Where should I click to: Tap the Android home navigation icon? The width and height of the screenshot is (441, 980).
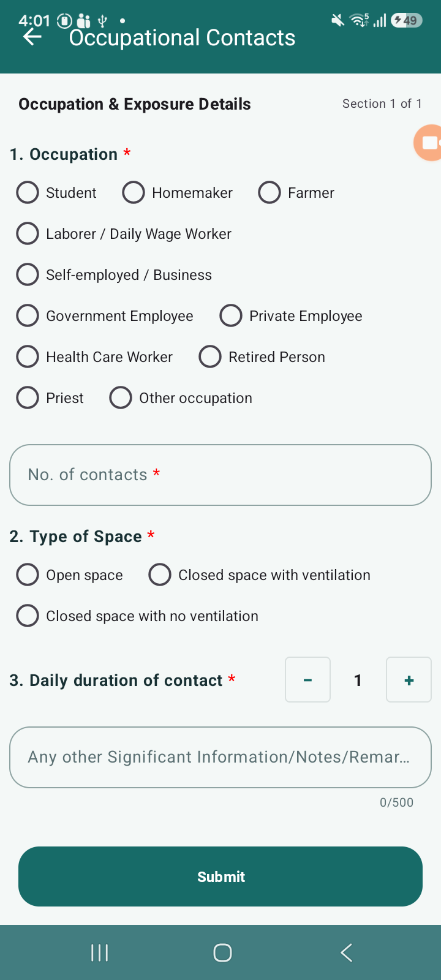coord(222,952)
